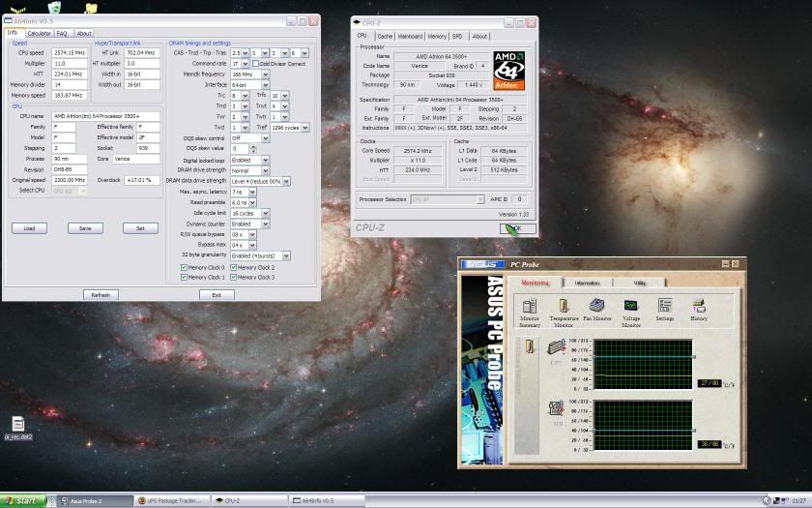Click the Refresh button
This screenshot has height=508, width=812.
click(x=101, y=295)
